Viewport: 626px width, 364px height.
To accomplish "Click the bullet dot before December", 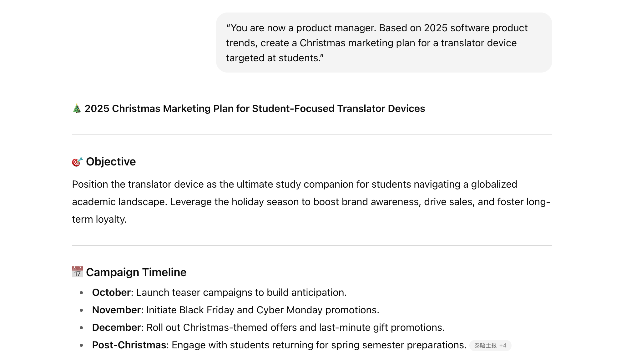I will point(81,328).
